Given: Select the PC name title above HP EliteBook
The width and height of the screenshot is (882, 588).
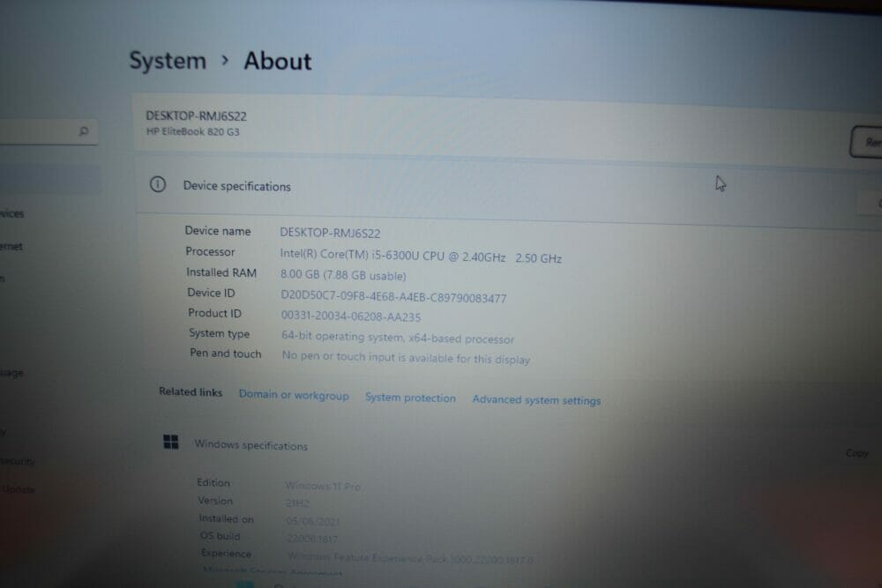Looking at the screenshot, I should (x=197, y=115).
